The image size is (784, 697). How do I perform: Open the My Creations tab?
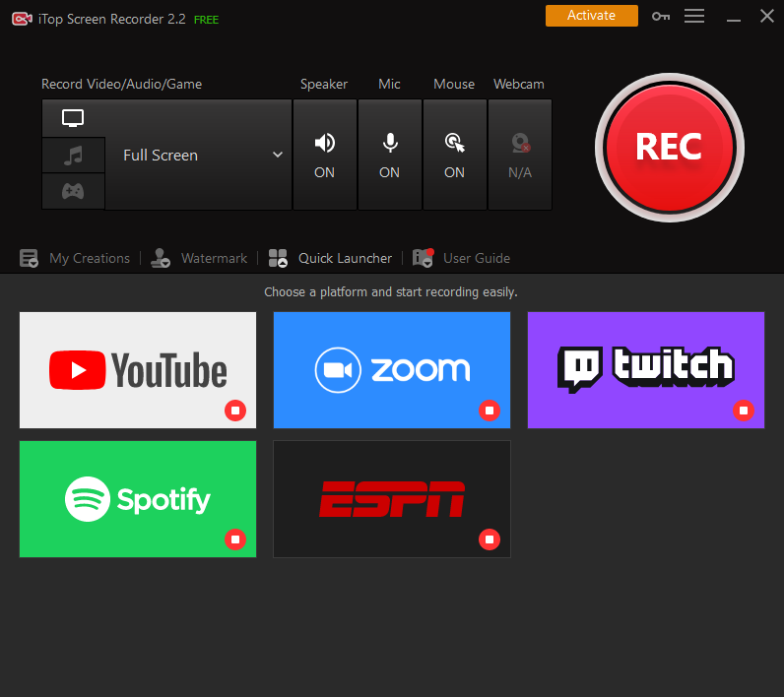[75, 258]
